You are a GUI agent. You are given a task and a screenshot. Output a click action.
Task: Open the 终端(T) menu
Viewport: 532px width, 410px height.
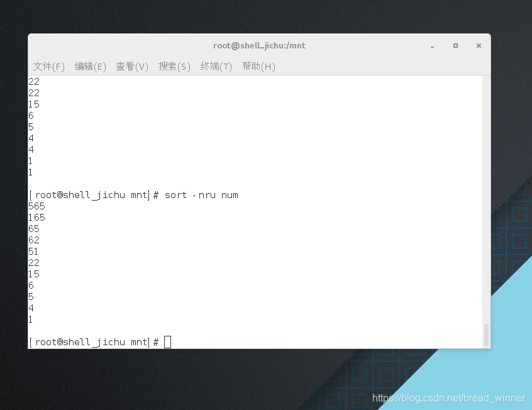click(216, 66)
